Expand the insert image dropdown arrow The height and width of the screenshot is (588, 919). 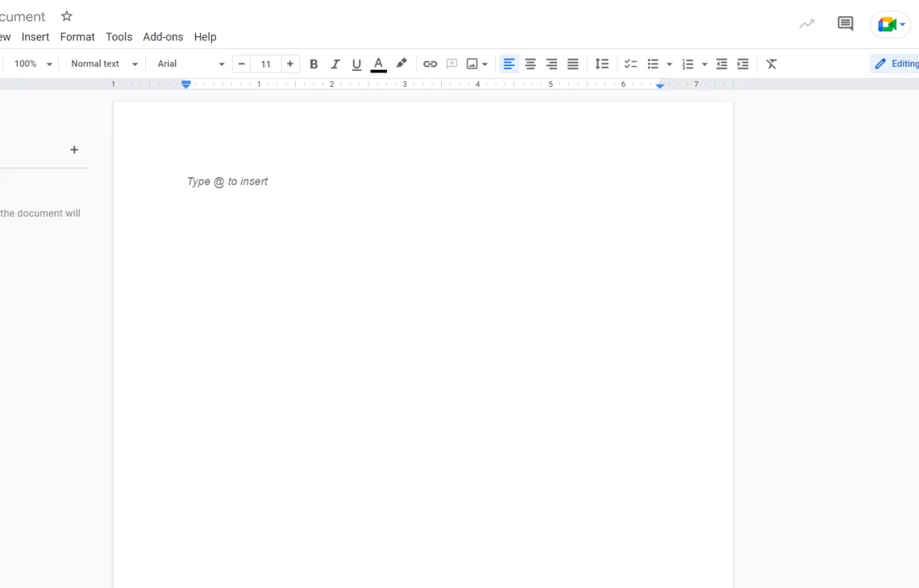484,64
